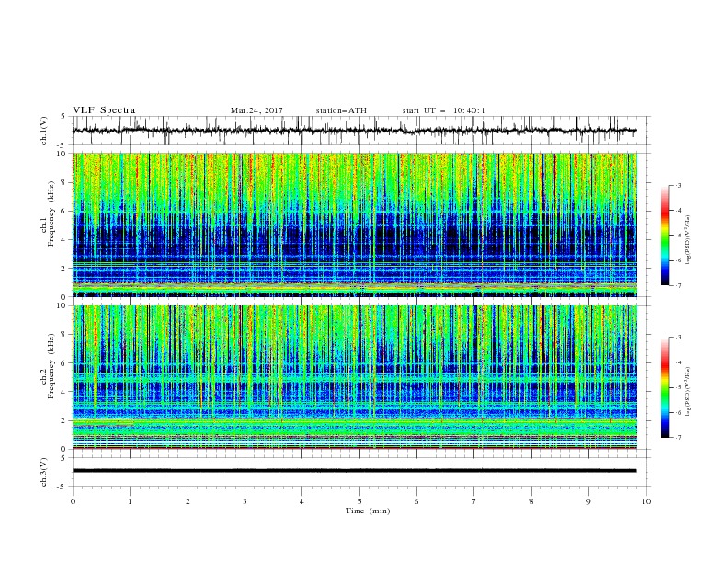Screen dimensions: 728x563
Task: Click the "5" volt tick on ch.1 waveform axis
Action: 63,116
